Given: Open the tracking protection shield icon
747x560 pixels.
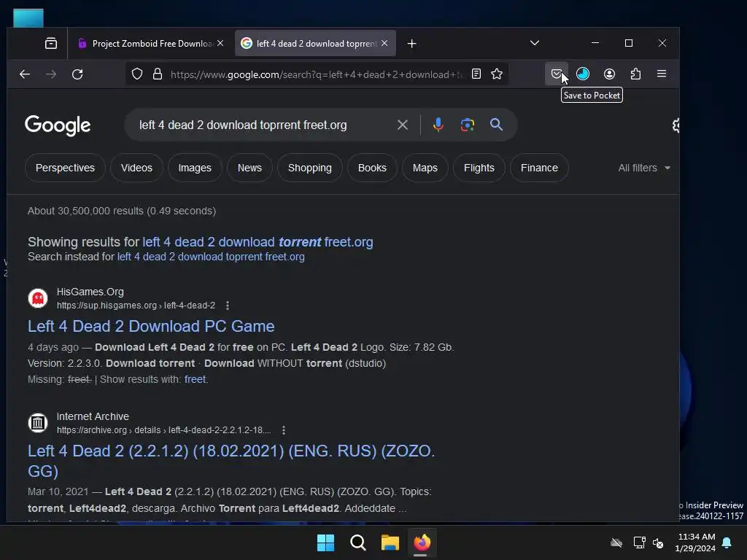Looking at the screenshot, I should click(x=137, y=74).
